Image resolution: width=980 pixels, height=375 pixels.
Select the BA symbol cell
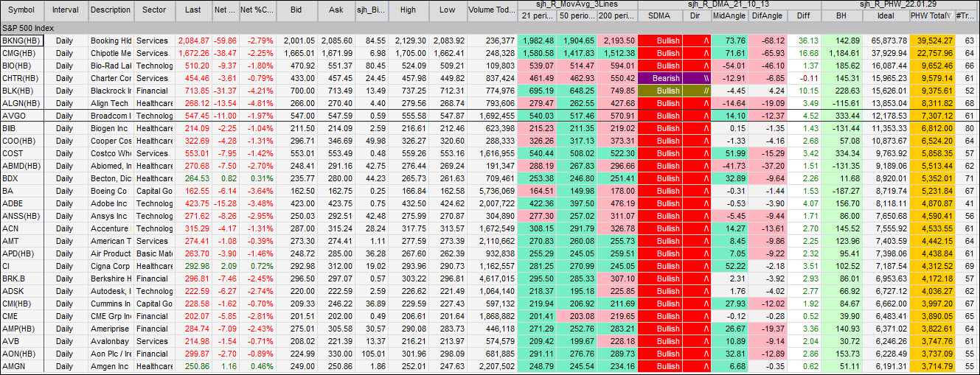22,191
